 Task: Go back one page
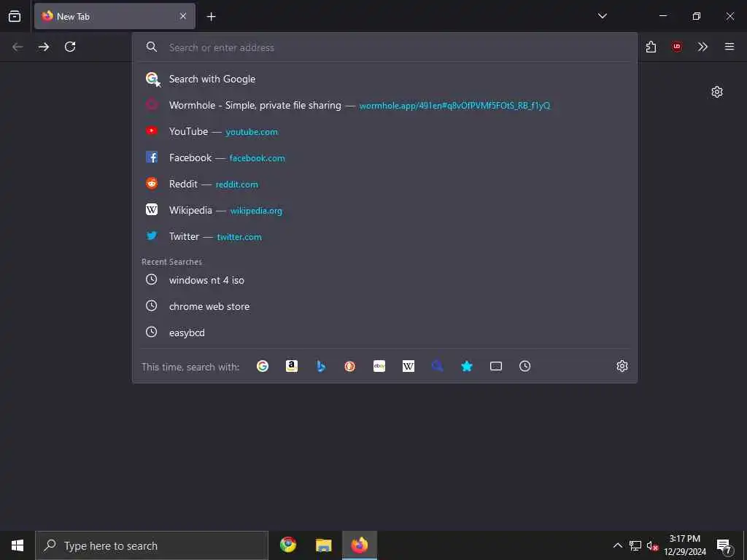point(18,47)
